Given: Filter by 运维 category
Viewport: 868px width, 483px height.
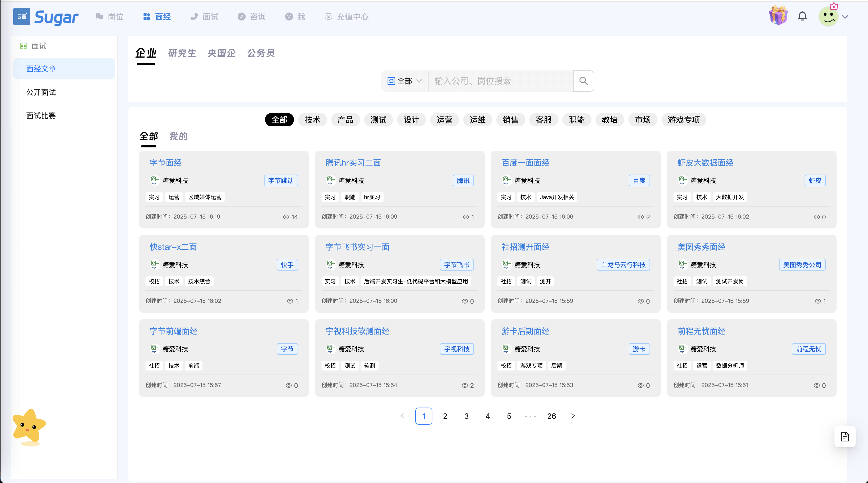Looking at the screenshot, I should 477,120.
